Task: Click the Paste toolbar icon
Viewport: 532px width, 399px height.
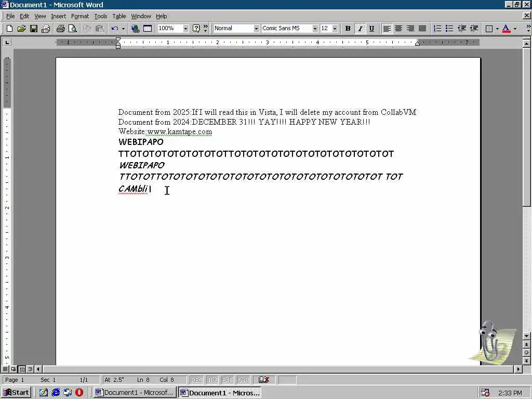Action: [x=100, y=29]
